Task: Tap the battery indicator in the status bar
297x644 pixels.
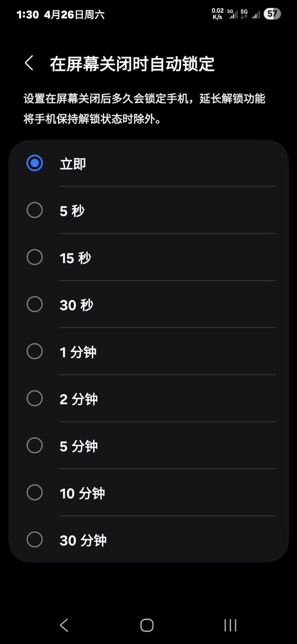Action: point(272,14)
